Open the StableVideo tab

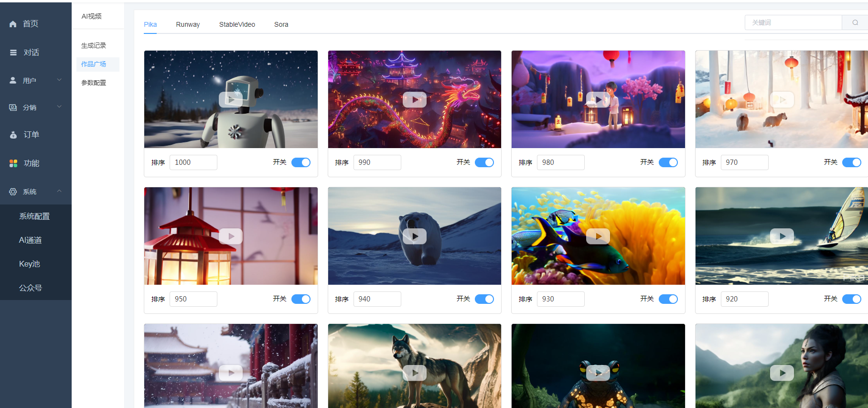click(x=237, y=24)
